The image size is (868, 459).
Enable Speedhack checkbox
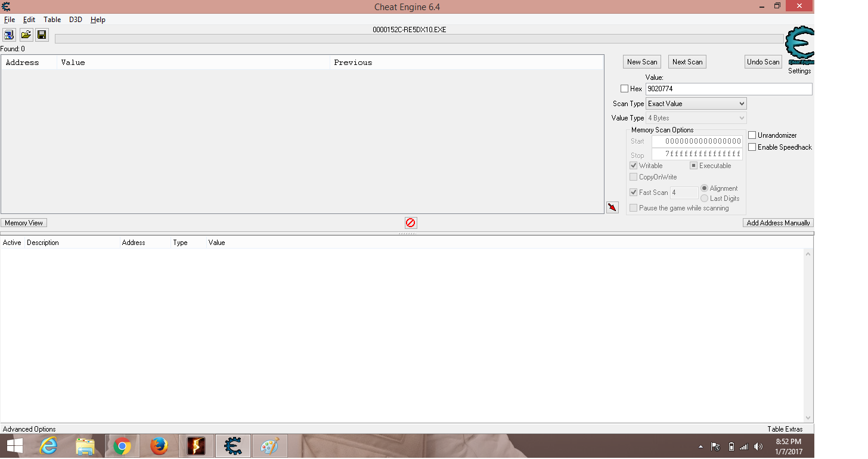(x=752, y=147)
